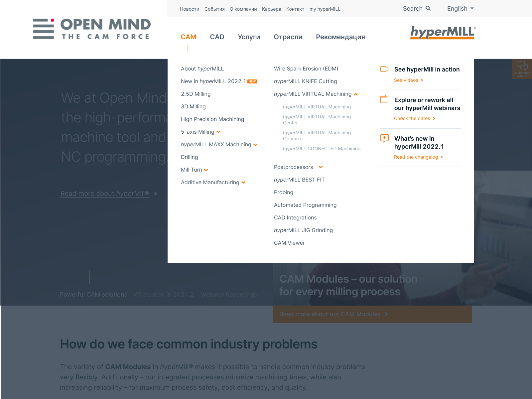
Task: Open the Услуги menu
Action: (249, 37)
